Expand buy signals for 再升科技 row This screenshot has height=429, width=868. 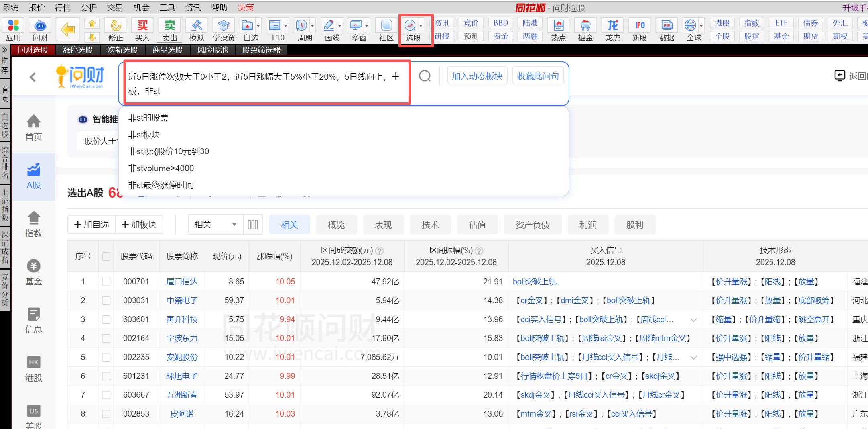693,320
